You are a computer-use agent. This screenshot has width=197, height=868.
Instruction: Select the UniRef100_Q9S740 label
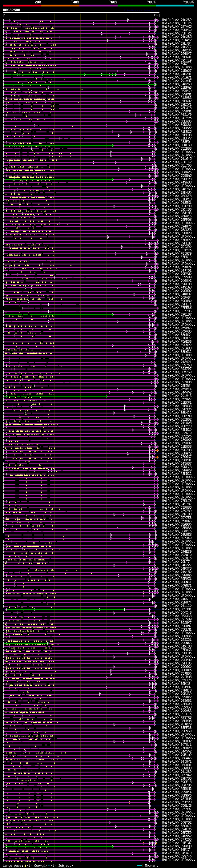pos(177,856)
